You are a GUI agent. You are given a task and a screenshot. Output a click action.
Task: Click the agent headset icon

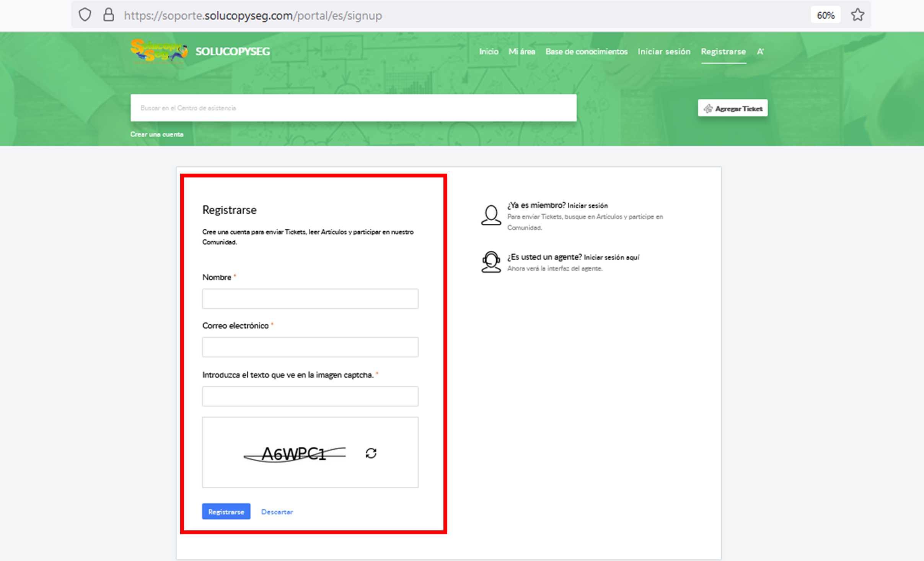tap(491, 262)
